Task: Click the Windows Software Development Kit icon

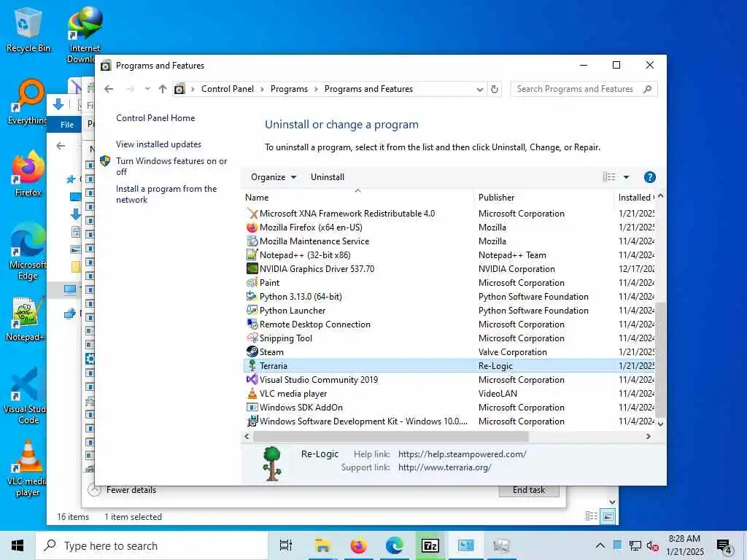Action: 252,421
